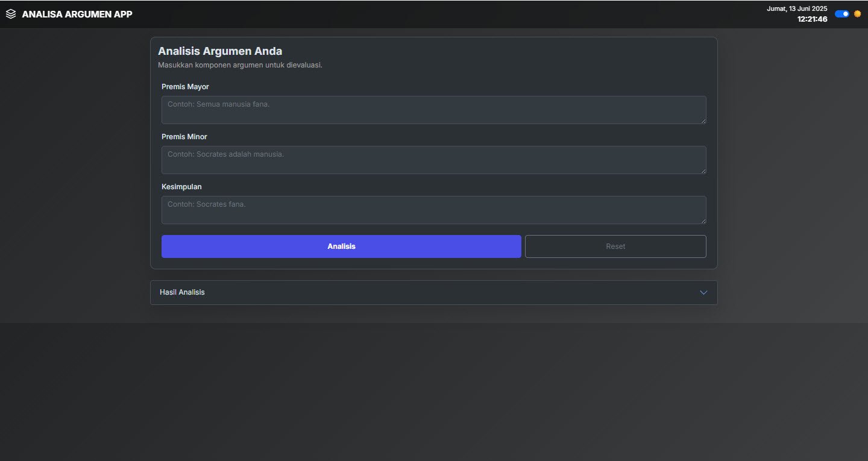Click the stacked layers app logo icon

coord(11,14)
